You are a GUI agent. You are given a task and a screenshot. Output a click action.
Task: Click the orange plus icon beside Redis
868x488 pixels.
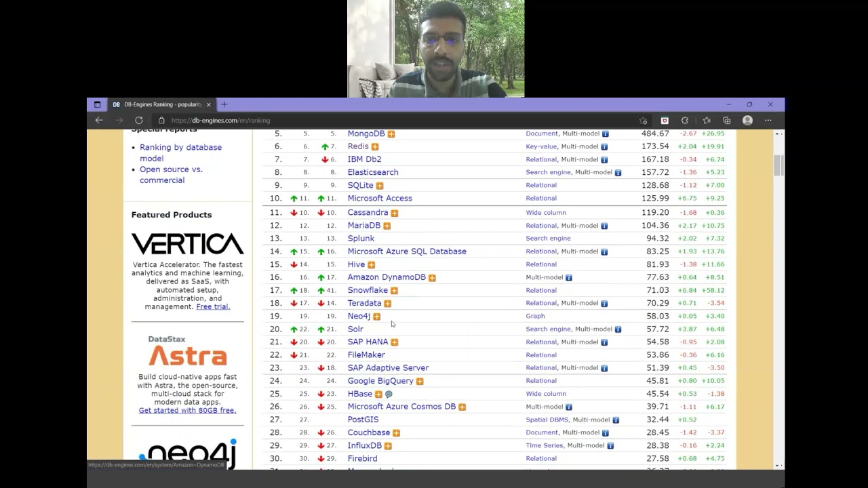(375, 147)
